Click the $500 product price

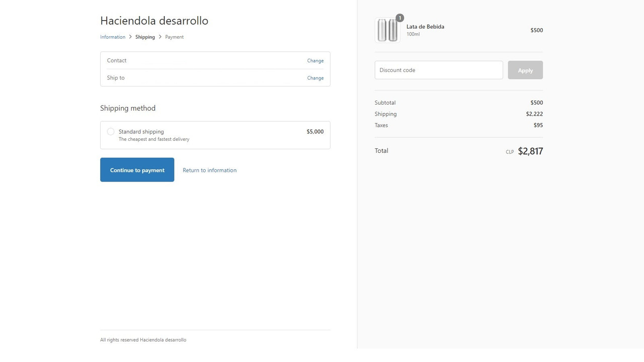(536, 30)
